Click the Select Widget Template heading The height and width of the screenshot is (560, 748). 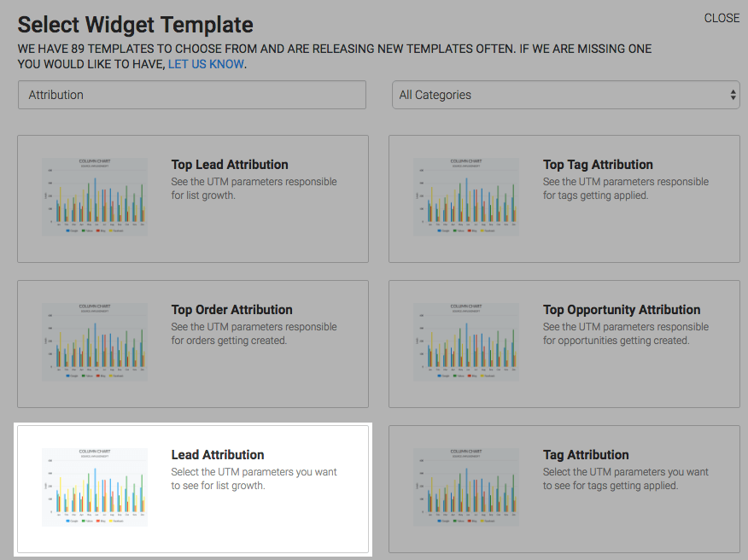pyautogui.click(x=136, y=25)
